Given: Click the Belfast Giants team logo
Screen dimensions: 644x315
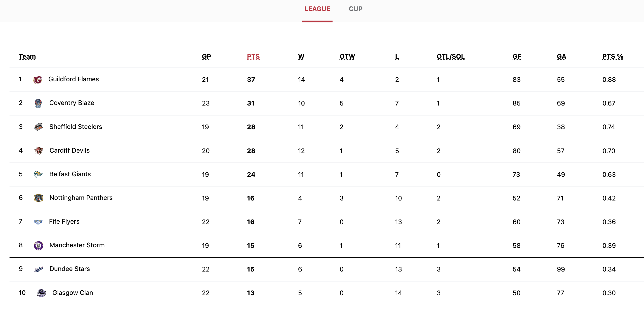Looking at the screenshot, I should [38, 174].
